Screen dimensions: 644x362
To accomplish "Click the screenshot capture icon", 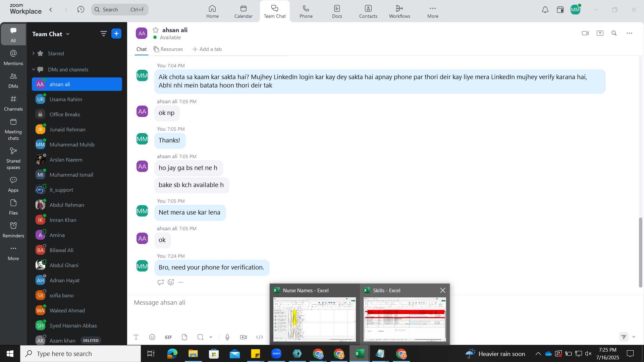I will pyautogui.click(x=200, y=337).
